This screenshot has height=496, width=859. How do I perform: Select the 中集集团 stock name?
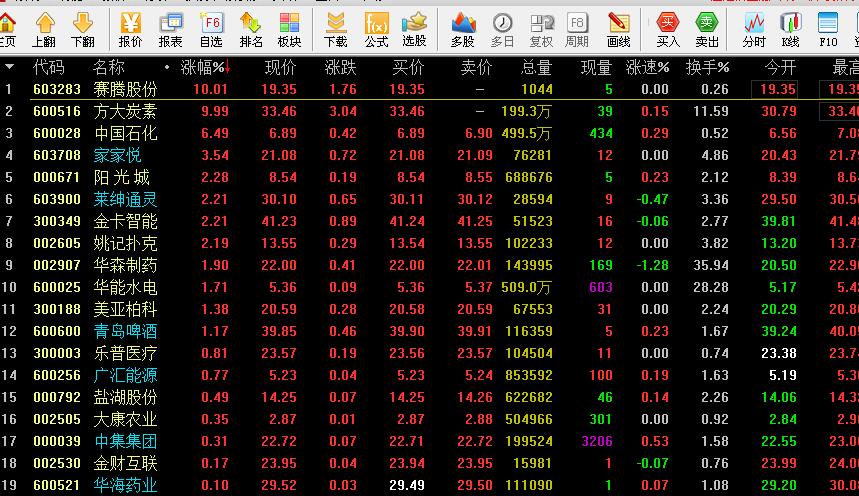pos(125,441)
